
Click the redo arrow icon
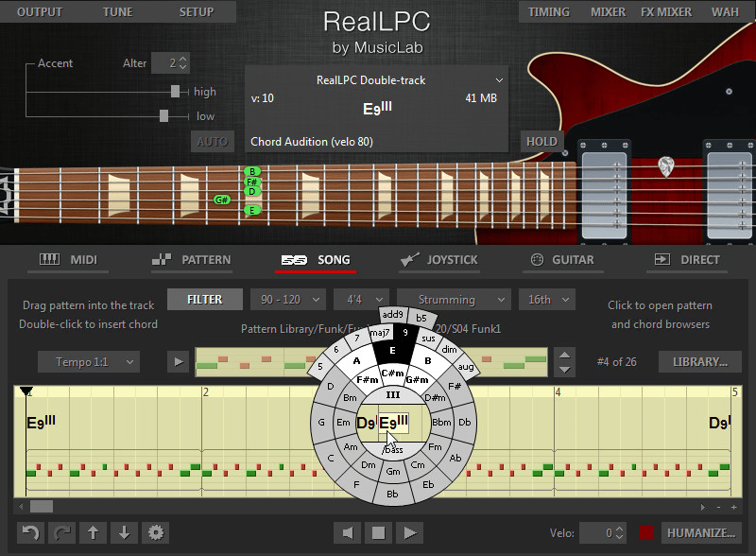click(60, 533)
